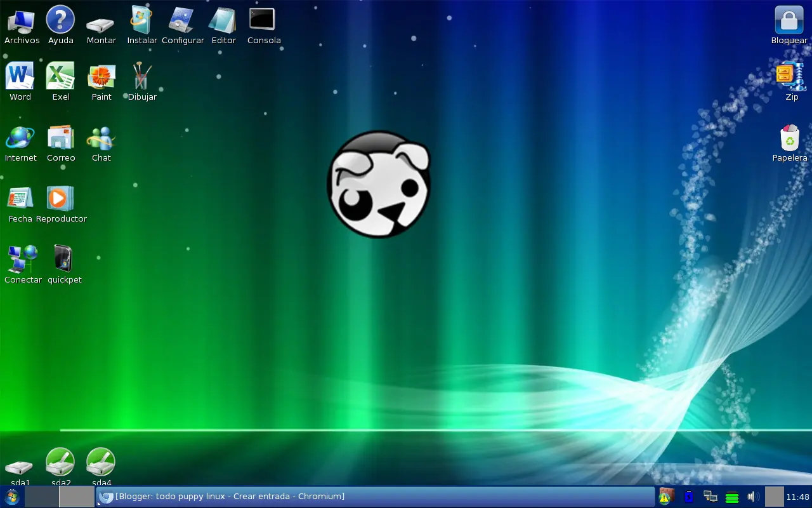Open the Conectar network icon
The height and width of the screenshot is (508, 812).
coord(23,259)
